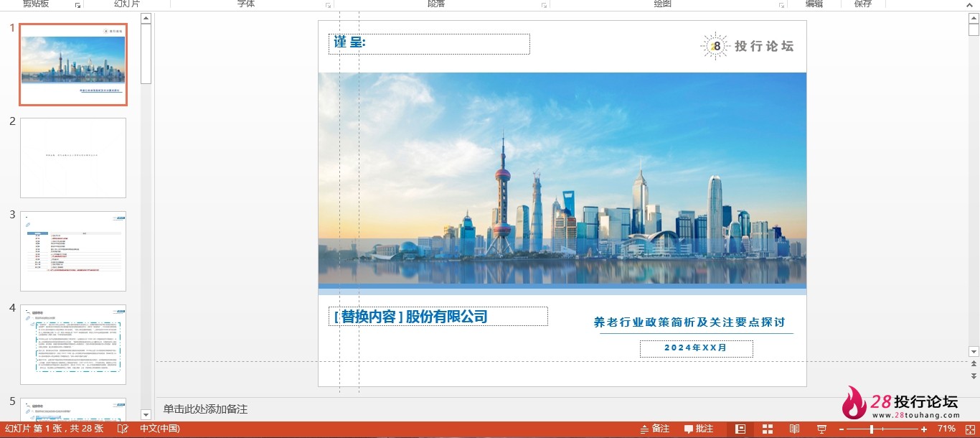980x438 pixels.
Task: Select the city skyline picture on slide
Action: 562,178
